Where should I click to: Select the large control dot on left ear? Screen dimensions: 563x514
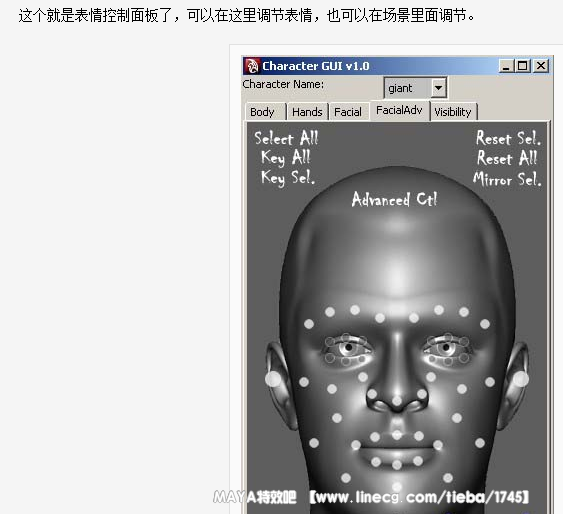point(273,379)
